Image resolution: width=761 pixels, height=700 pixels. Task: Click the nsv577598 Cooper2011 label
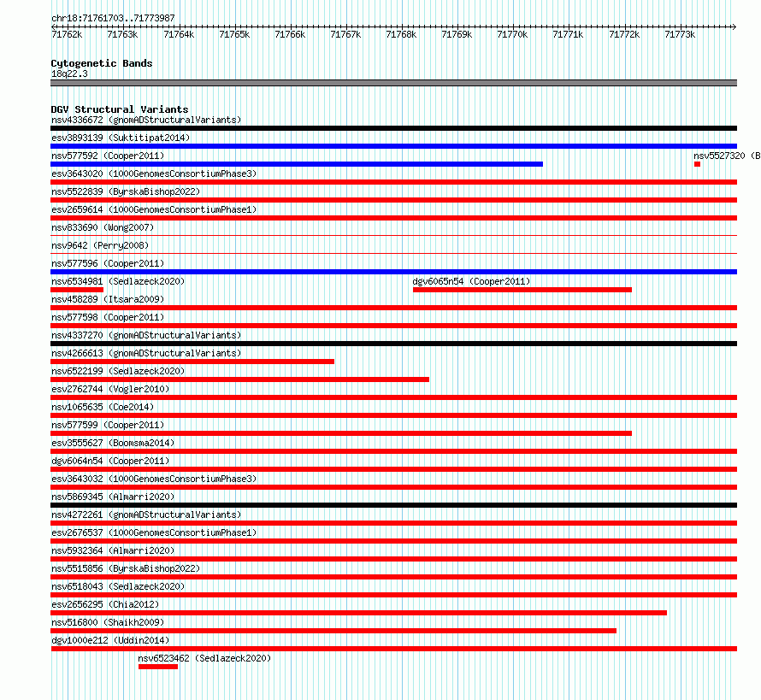108,317
